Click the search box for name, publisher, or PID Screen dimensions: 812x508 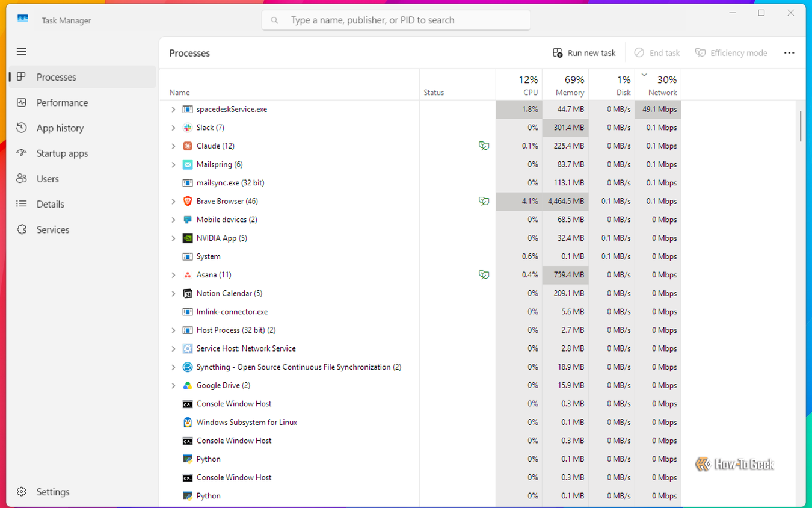coord(396,20)
